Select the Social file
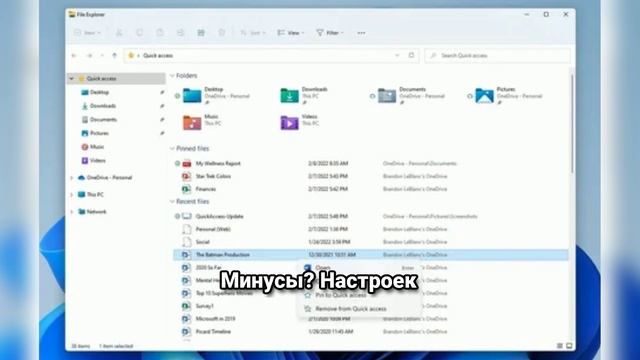Screen dimensions: 640x360 202,242
